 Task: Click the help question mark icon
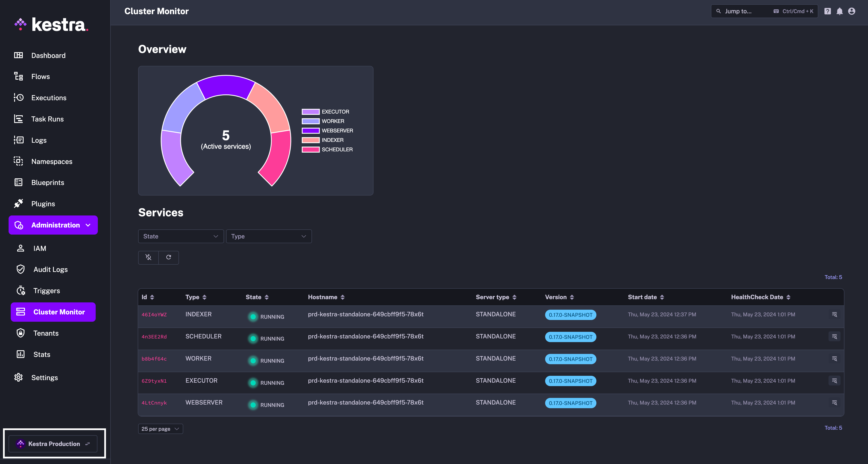[x=827, y=11]
